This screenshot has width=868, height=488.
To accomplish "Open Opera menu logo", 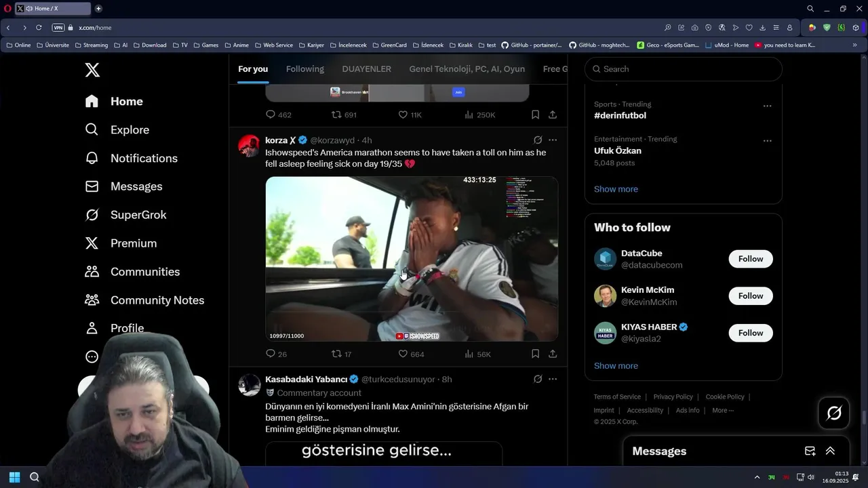I will click(7, 9).
